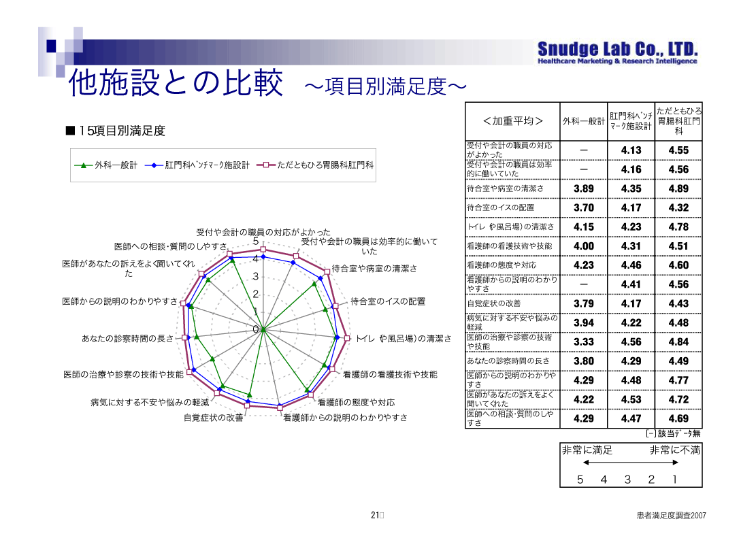Click the table header ＜加重平均＞
The width and height of the screenshot is (756, 534).
[x=512, y=121]
